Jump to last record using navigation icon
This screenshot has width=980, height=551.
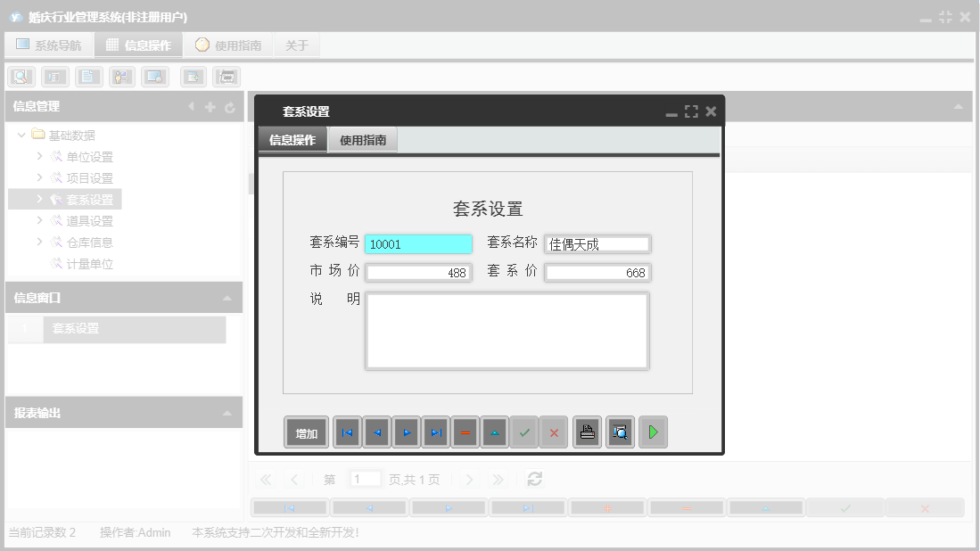coord(434,432)
